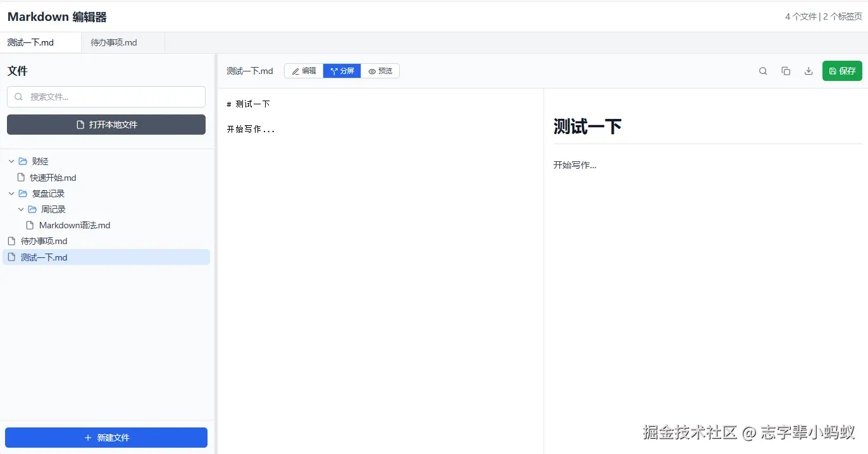Open 快速开始.md in the file tree

[x=106, y=178]
